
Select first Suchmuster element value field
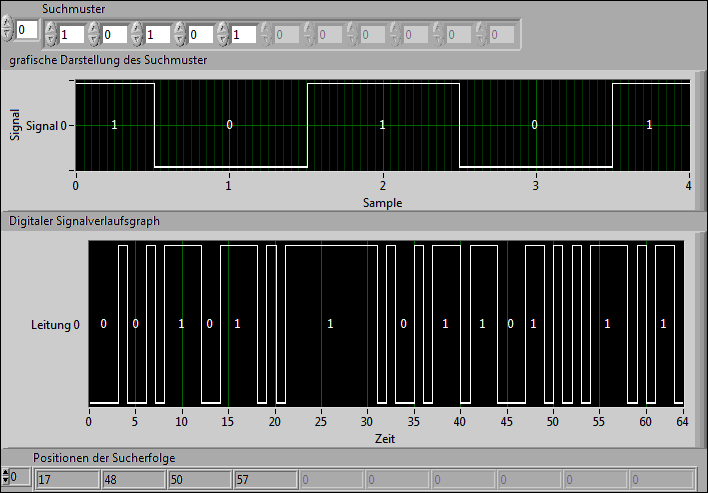[x=71, y=35]
